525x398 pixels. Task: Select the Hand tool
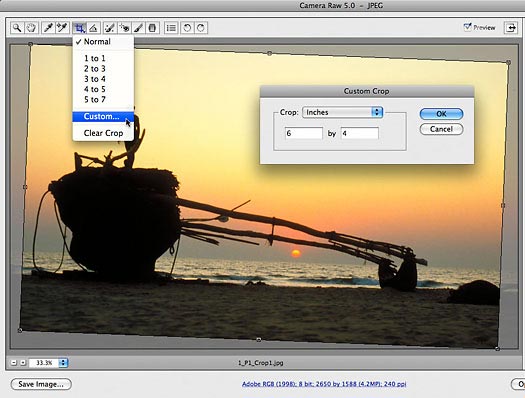pos(31,28)
